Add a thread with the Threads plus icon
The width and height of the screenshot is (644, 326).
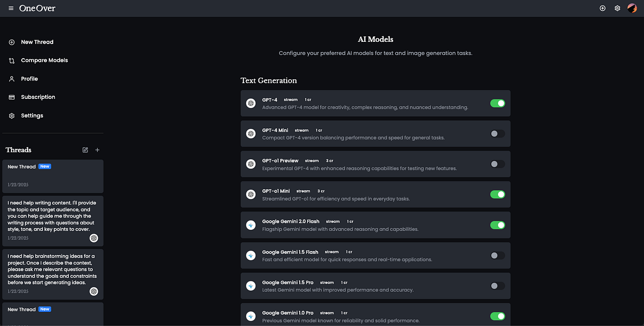click(x=97, y=150)
